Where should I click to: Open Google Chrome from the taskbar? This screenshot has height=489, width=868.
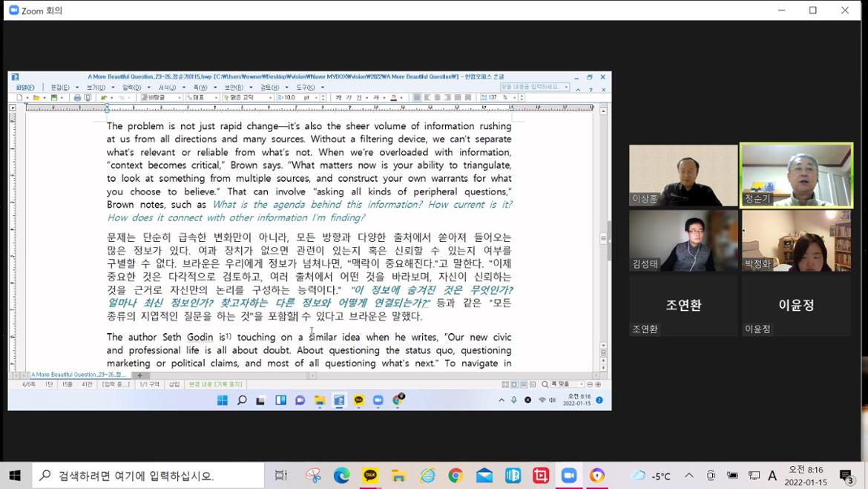click(x=456, y=476)
